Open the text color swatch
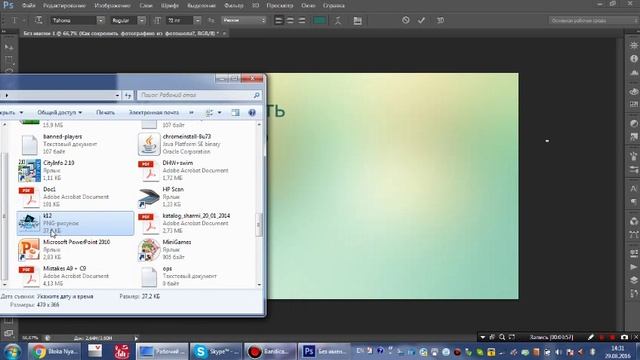 (320, 20)
